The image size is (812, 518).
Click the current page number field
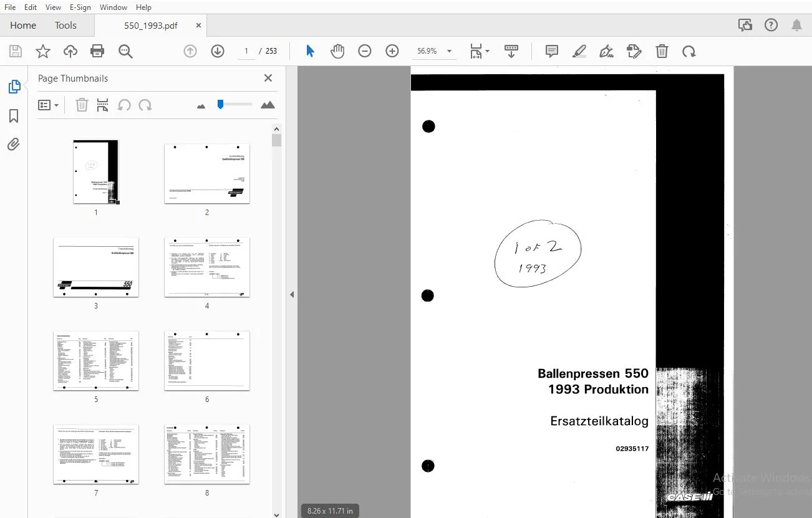point(246,51)
